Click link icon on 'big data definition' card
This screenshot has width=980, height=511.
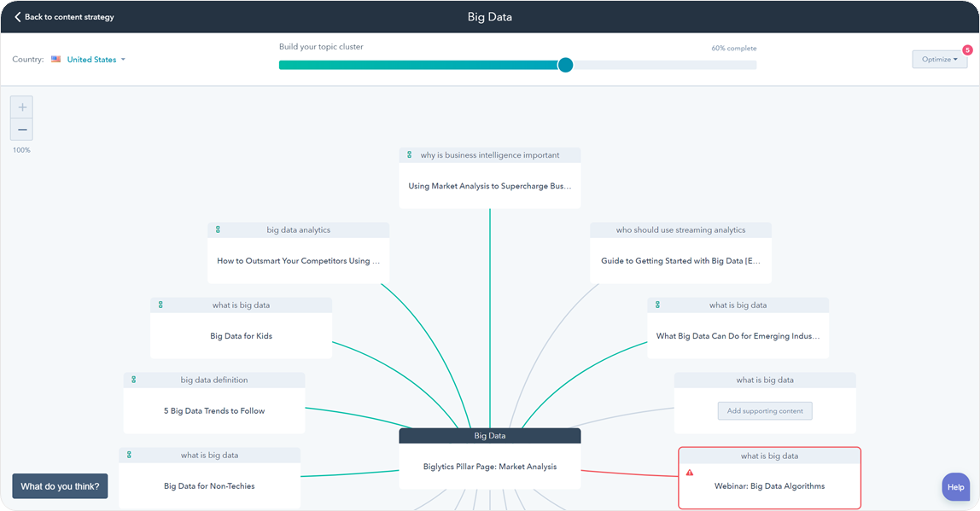click(134, 380)
